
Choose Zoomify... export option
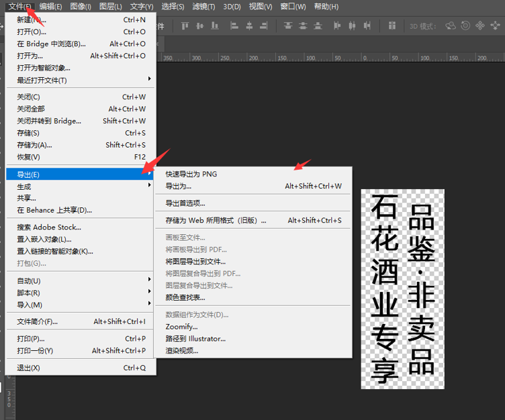pos(253,327)
